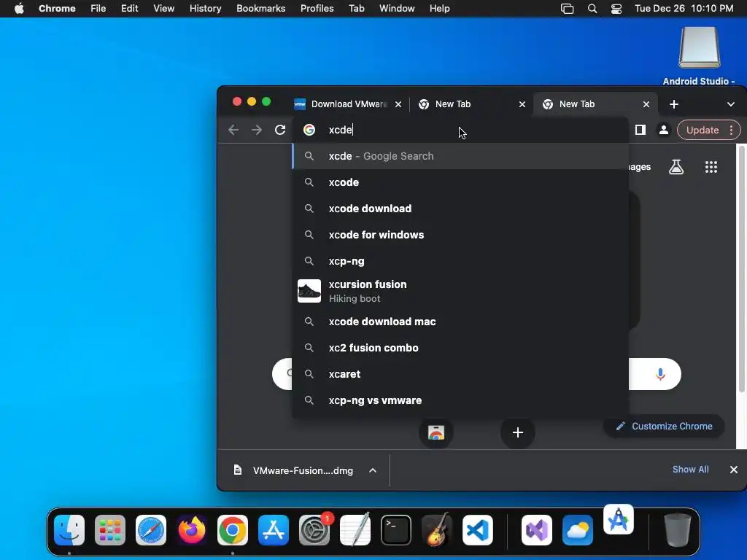The image size is (747, 560).
Task: Add a new shortcut tile
Action: [517, 432]
